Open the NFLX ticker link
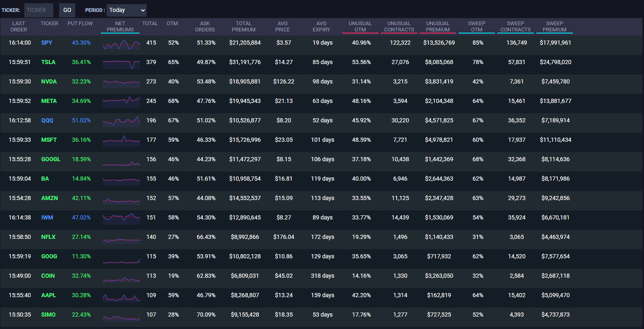The width and height of the screenshot is (644, 329). pos(48,237)
